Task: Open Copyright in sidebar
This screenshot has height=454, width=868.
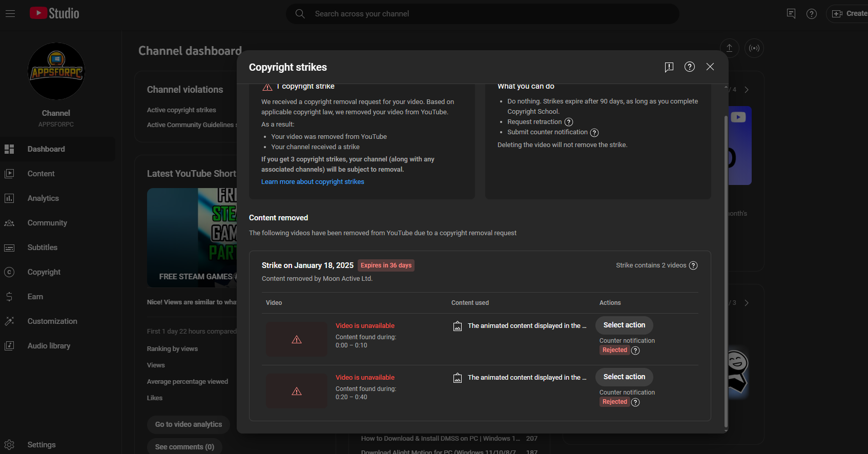Action: [57, 272]
